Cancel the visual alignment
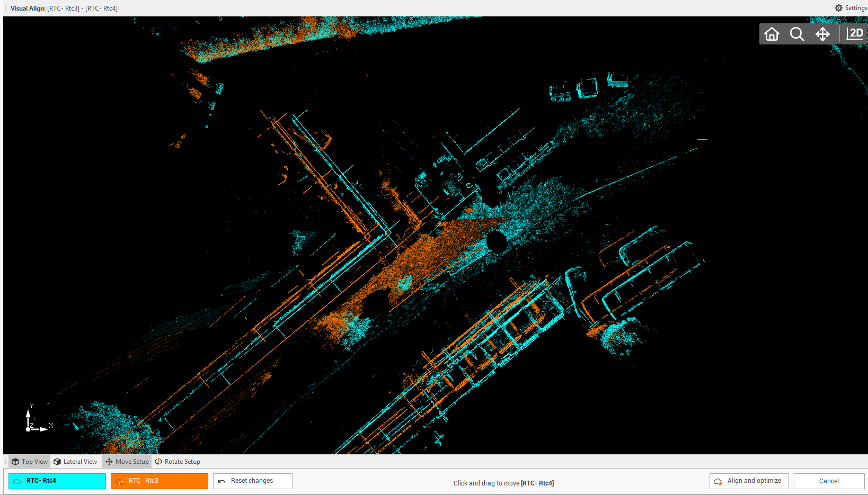The width and height of the screenshot is (868, 495). click(x=829, y=481)
